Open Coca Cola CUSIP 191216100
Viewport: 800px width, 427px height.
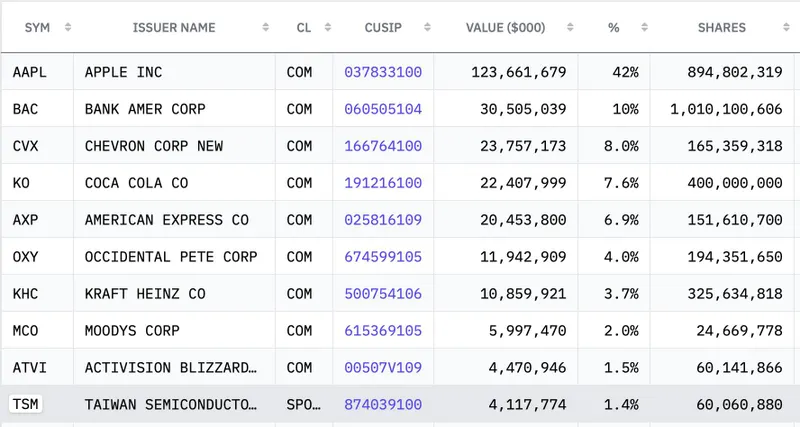tap(383, 183)
